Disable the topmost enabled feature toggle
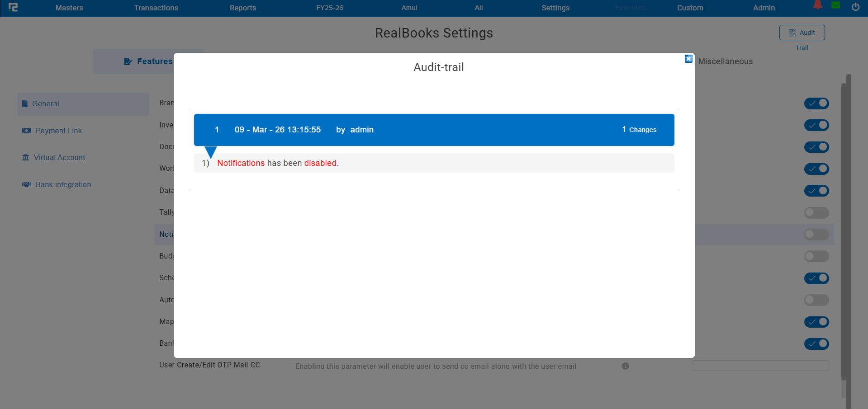868x409 pixels. coord(816,103)
